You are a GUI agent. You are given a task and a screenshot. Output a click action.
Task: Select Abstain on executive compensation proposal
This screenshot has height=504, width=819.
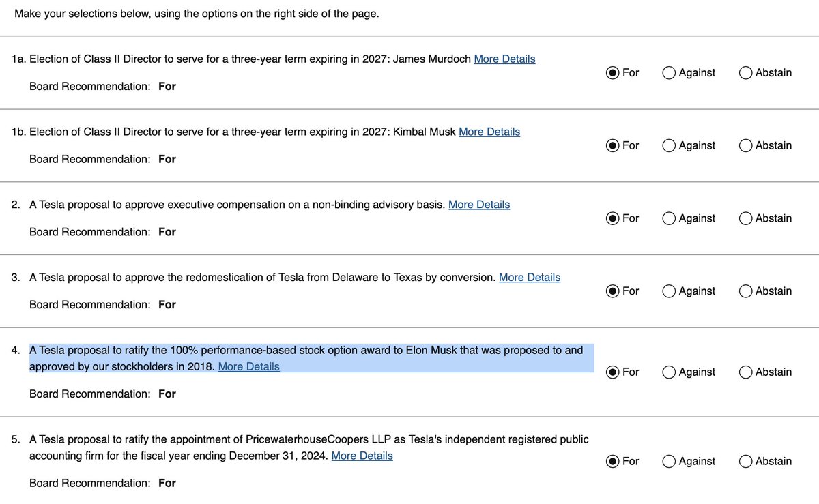click(x=745, y=218)
